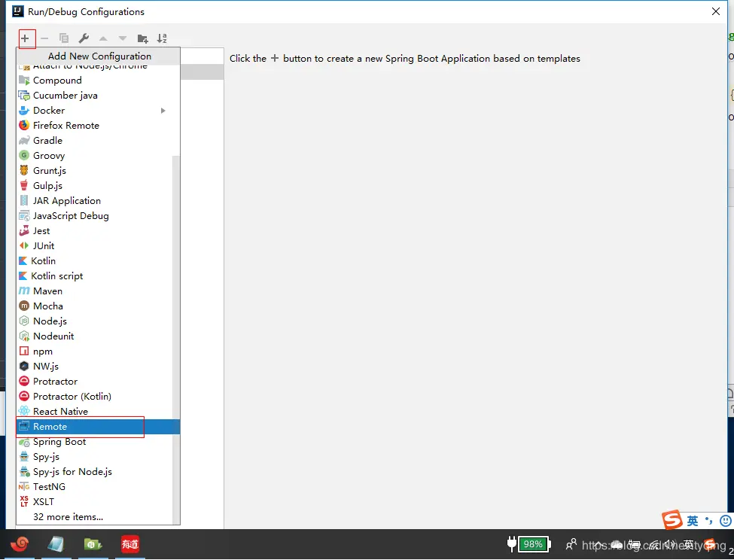Image resolution: width=734 pixels, height=560 pixels.
Task: Open the Youdao dictionary taskbar icon
Action: click(130, 544)
